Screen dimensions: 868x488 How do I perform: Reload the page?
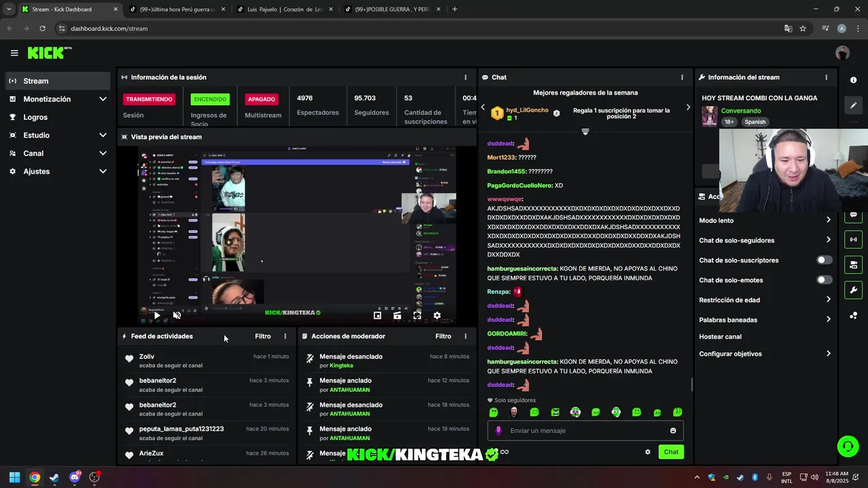pyautogui.click(x=42, y=28)
